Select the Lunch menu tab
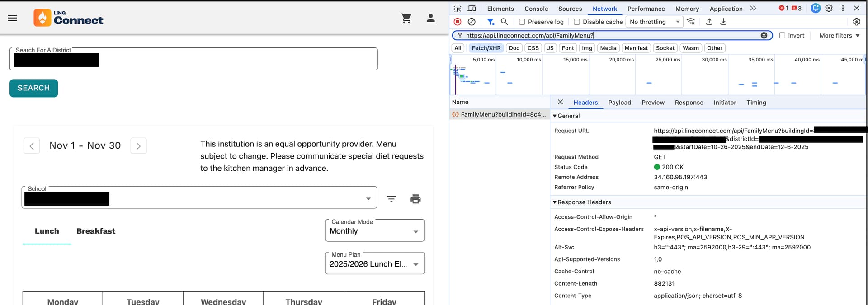 tap(47, 231)
